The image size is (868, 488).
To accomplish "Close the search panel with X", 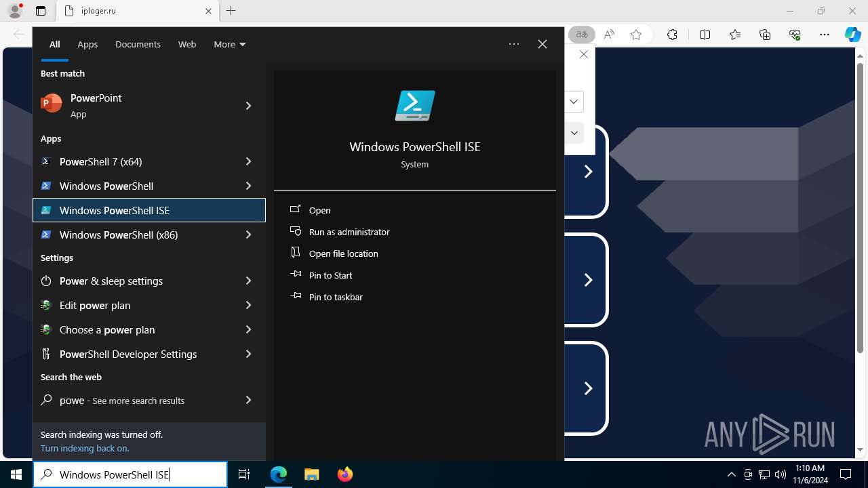I will (542, 44).
